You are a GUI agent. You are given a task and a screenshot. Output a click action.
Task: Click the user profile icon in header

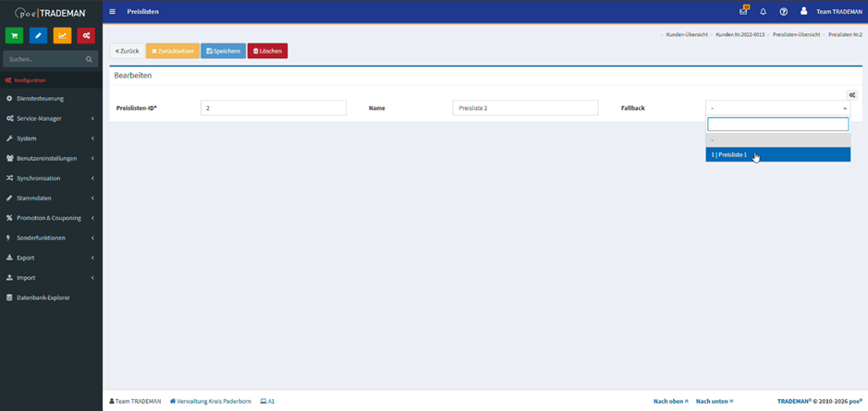click(x=803, y=11)
